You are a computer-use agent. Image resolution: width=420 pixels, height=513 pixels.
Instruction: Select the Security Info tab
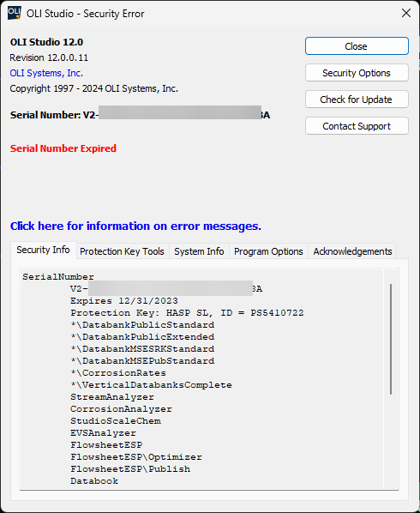(43, 250)
